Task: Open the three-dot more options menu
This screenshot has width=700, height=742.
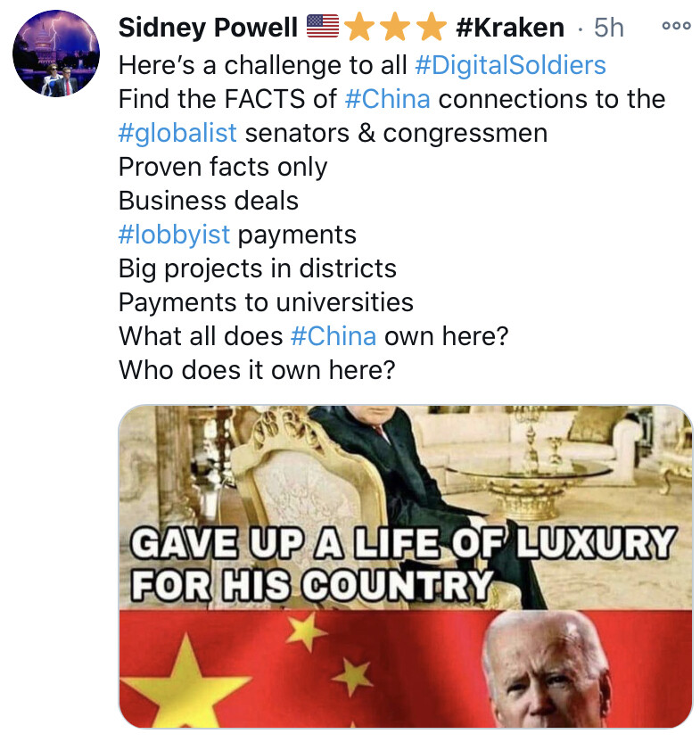Action: coord(676,26)
